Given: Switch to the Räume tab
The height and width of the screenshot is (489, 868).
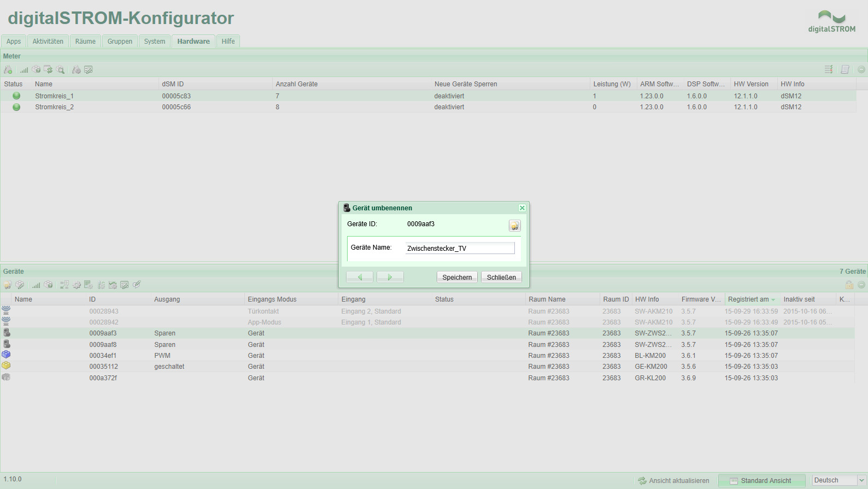Looking at the screenshot, I should click(x=85, y=42).
